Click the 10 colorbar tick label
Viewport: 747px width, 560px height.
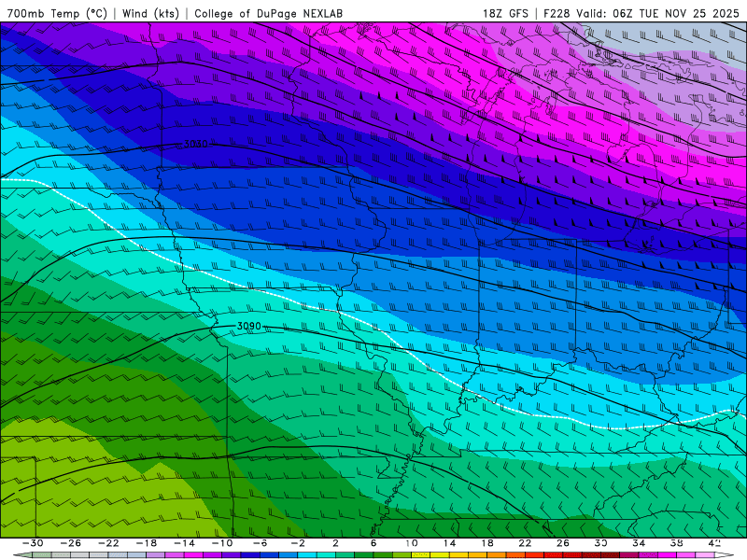(411, 543)
